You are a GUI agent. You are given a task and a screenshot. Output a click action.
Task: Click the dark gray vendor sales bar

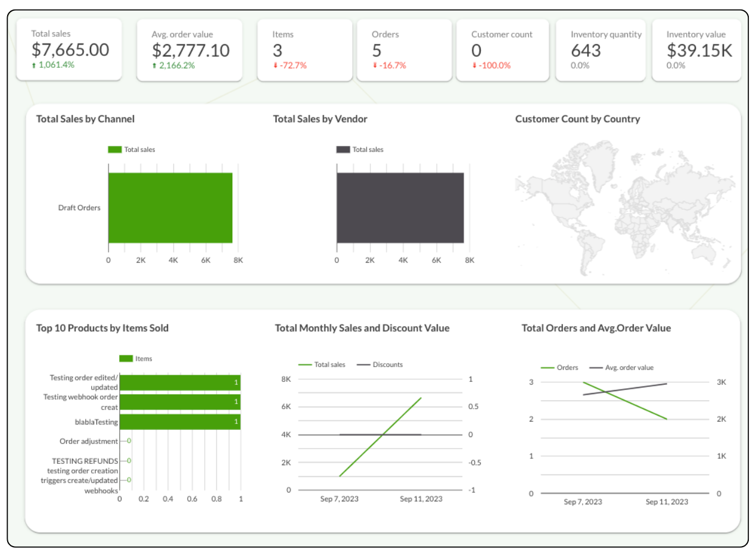(x=400, y=208)
